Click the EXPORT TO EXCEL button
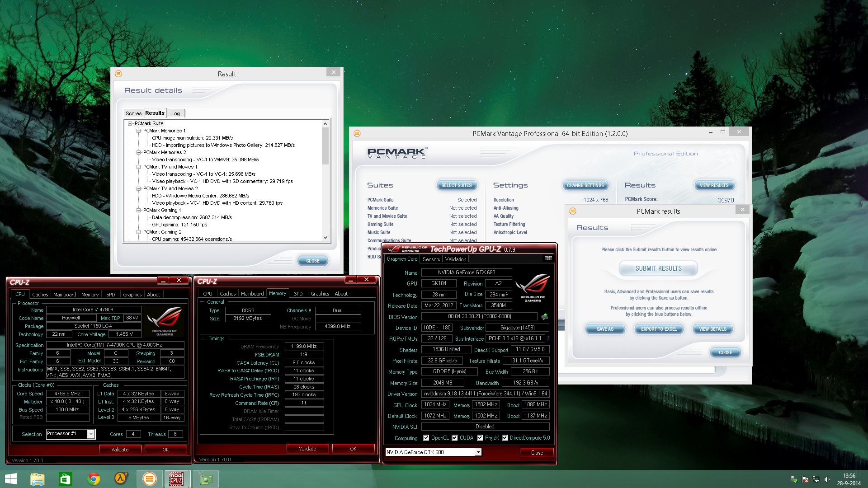 click(x=659, y=329)
